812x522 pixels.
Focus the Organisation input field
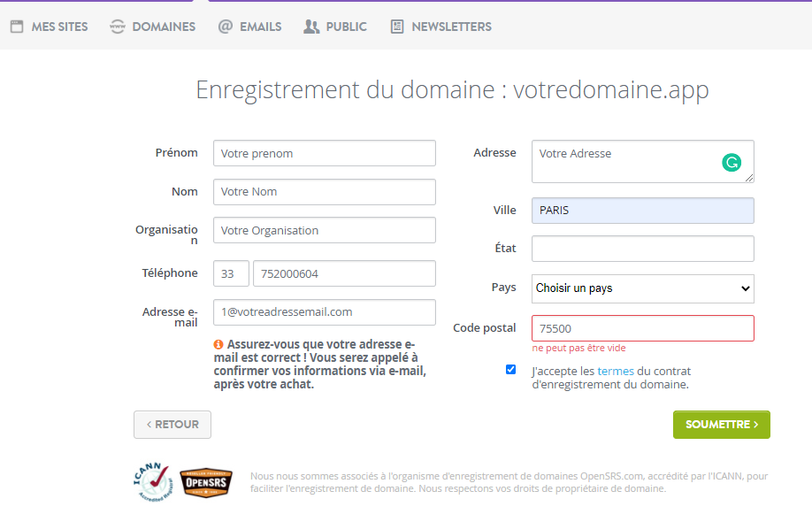click(324, 230)
